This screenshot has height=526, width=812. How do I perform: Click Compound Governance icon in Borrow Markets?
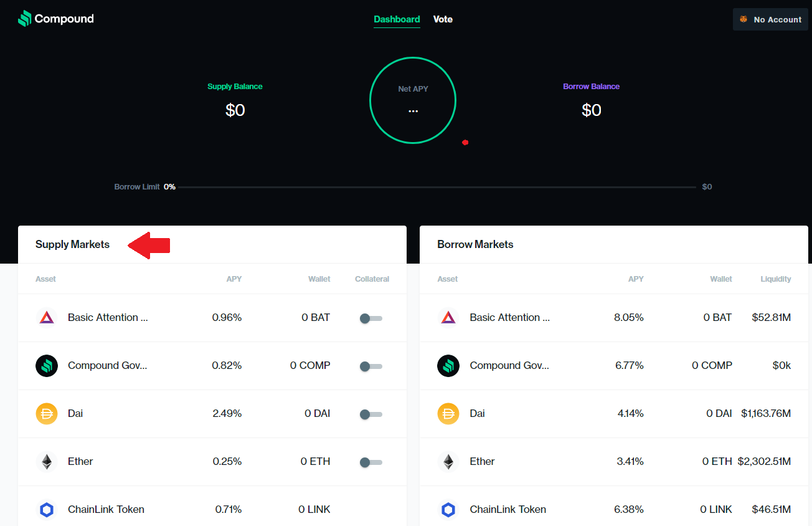pos(448,366)
